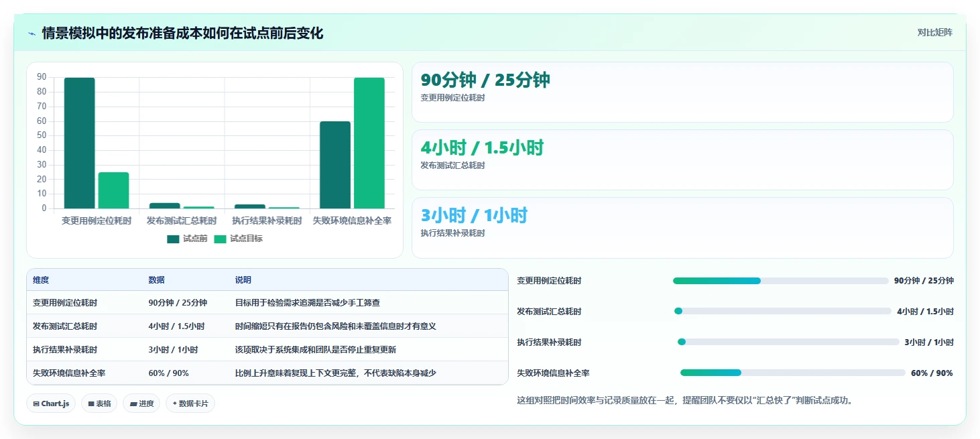The height and width of the screenshot is (439, 980).
Task: Click the 说明 column header
Action: point(243,280)
